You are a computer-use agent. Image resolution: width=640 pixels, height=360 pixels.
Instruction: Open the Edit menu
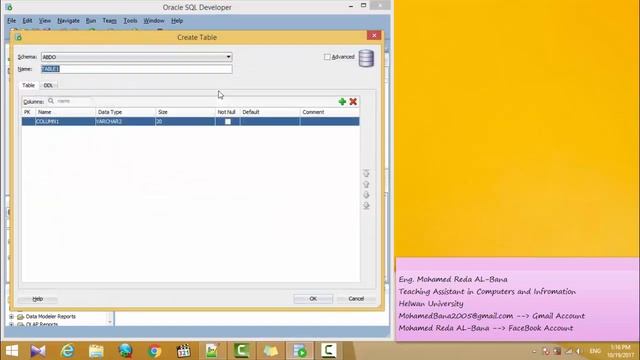pos(27,20)
